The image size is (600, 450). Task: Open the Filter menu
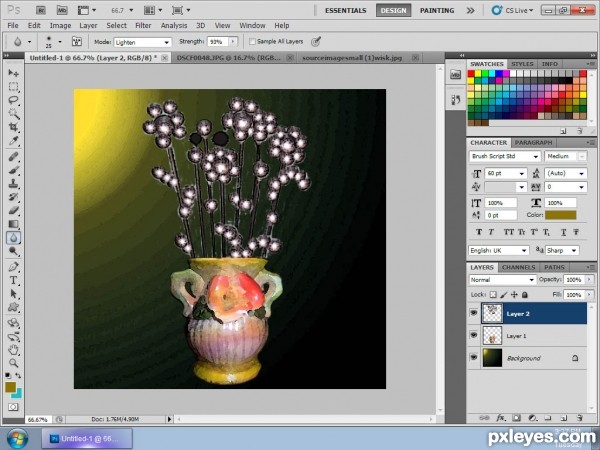[143, 26]
